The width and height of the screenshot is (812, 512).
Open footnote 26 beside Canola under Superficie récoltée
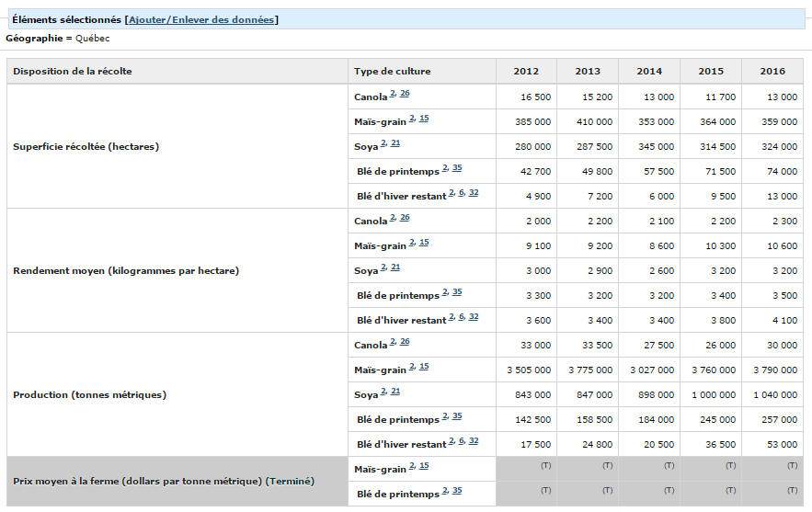tap(405, 94)
